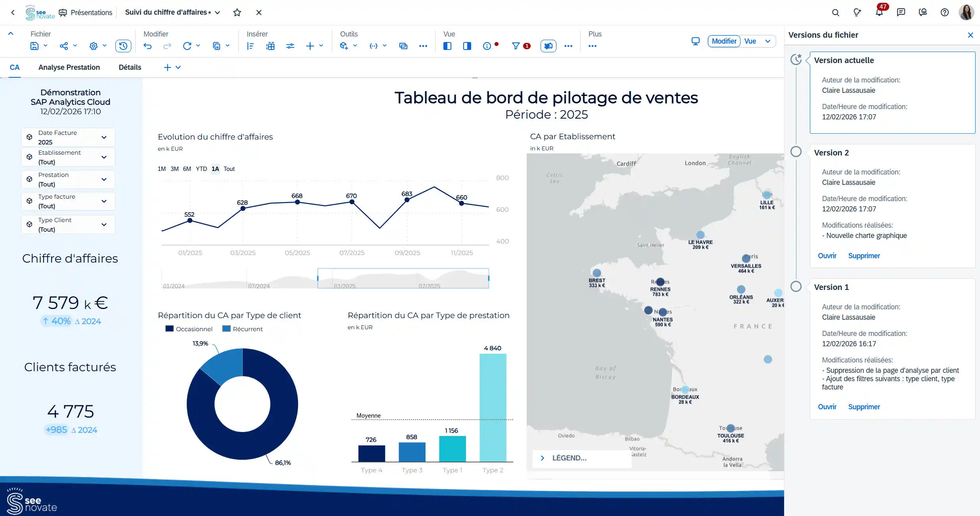Select the YTD time range option

coord(201,169)
